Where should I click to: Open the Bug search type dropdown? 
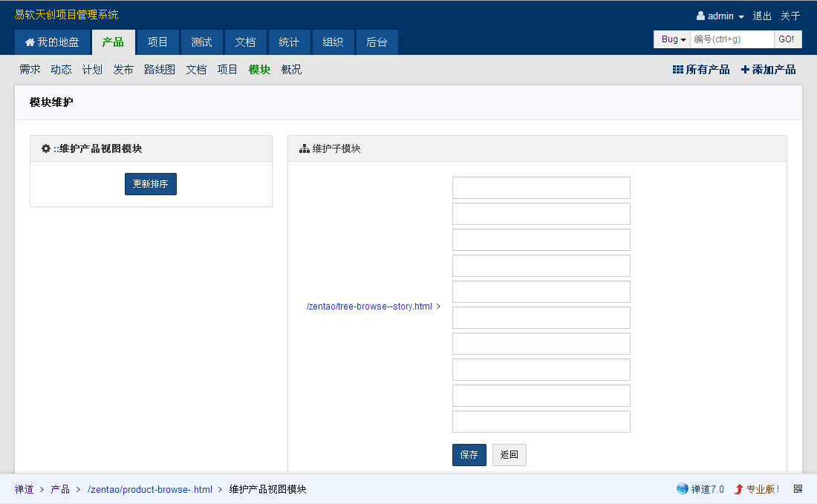[673, 39]
